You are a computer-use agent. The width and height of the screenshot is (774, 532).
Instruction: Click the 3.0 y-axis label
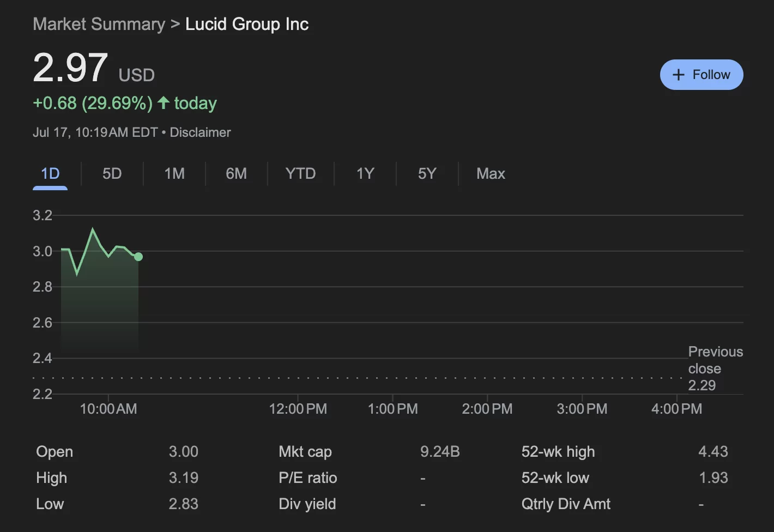pos(43,251)
